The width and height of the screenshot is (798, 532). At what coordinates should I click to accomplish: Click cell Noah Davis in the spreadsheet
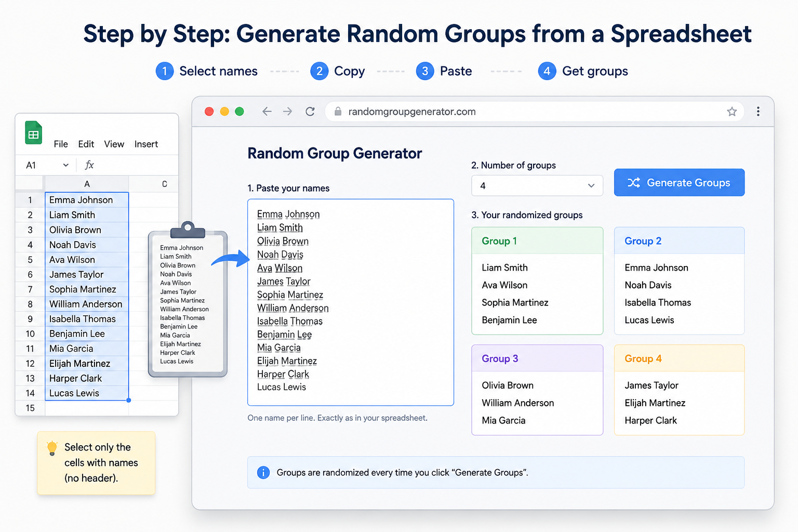[87, 245]
